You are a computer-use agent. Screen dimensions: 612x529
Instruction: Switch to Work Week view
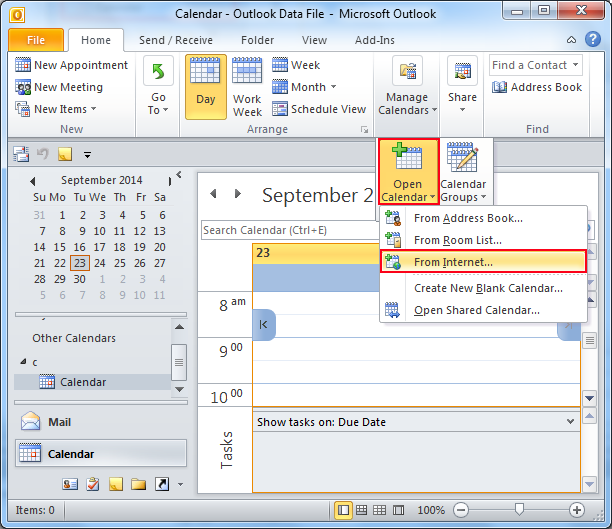[247, 87]
